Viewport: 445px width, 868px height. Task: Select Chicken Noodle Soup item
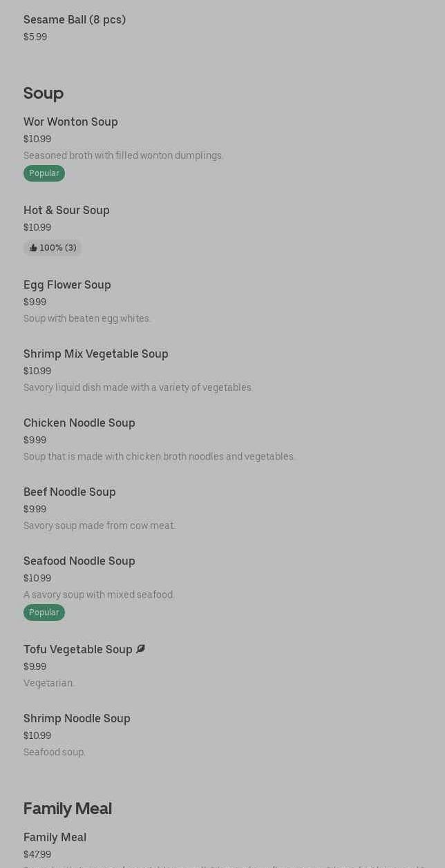click(x=79, y=423)
